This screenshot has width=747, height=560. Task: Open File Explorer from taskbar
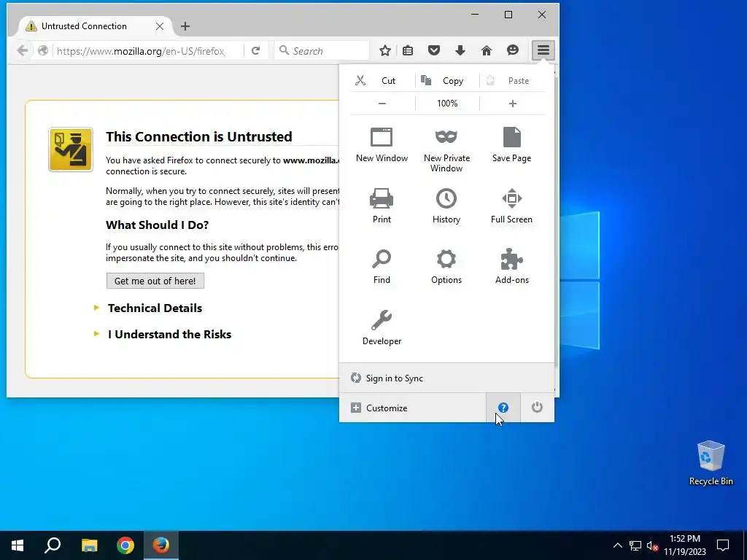(x=89, y=545)
